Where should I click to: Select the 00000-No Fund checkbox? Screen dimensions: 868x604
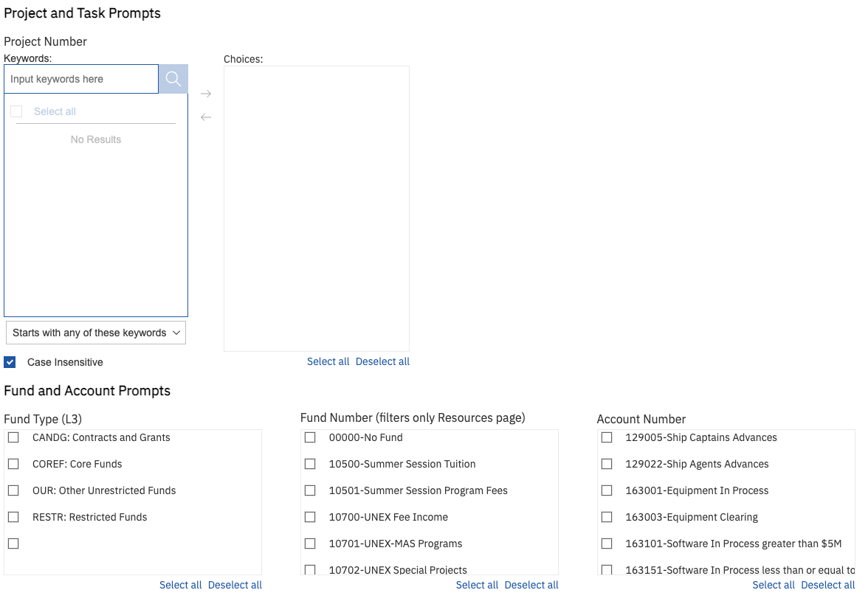click(x=310, y=437)
